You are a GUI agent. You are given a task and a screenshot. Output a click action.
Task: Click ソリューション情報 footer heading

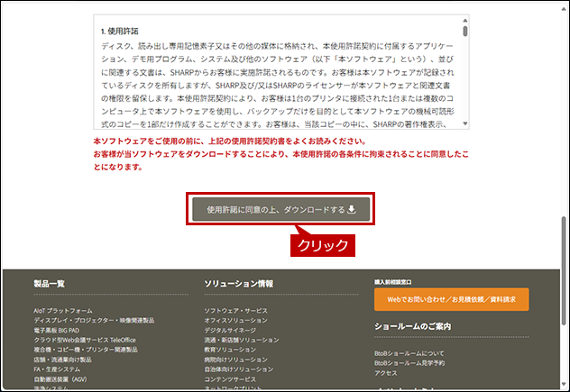[239, 283]
